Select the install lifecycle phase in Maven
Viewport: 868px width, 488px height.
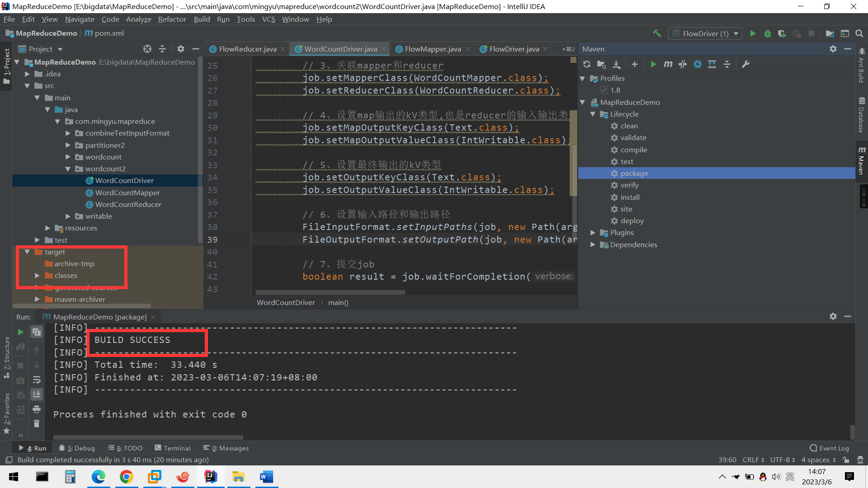click(x=629, y=197)
